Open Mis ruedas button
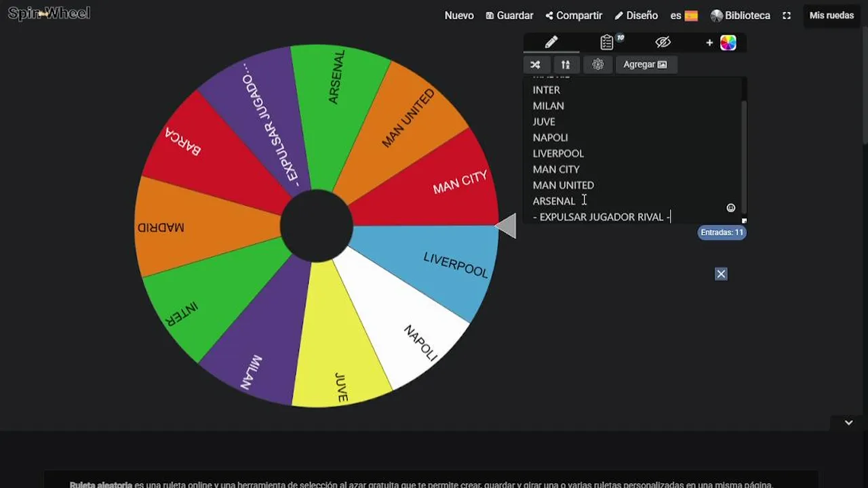This screenshot has width=868, height=488. (x=831, y=15)
